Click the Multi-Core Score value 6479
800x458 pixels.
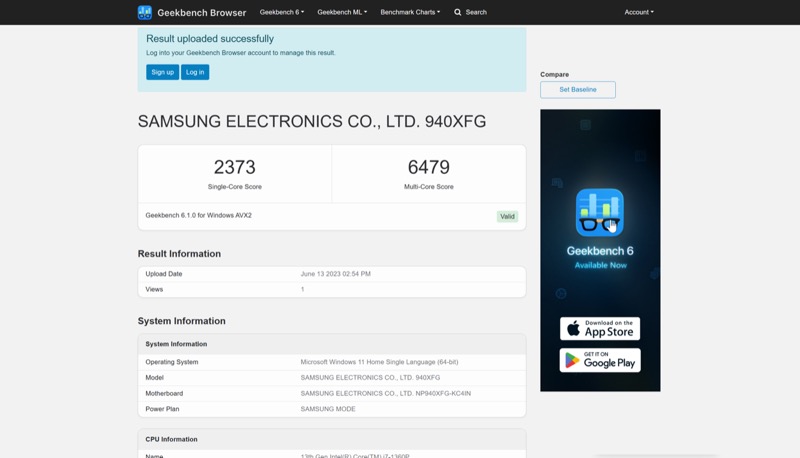(x=428, y=167)
